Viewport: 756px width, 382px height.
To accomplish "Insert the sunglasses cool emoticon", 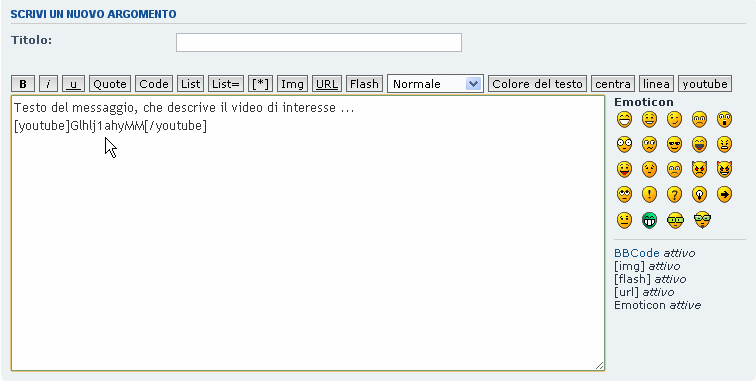I will pyautogui.click(x=674, y=144).
